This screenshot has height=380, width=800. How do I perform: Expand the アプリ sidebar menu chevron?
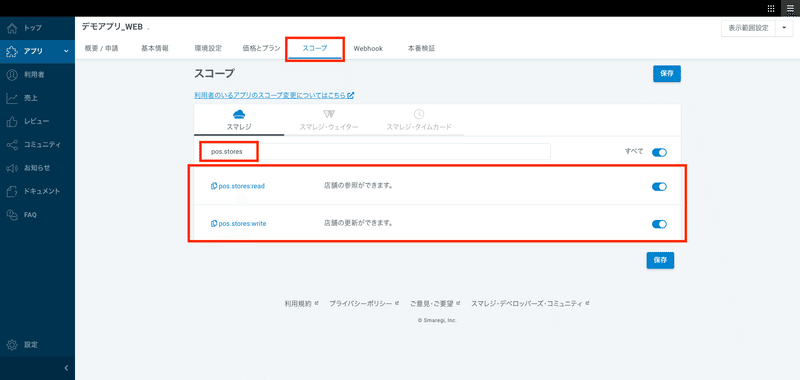[66, 51]
